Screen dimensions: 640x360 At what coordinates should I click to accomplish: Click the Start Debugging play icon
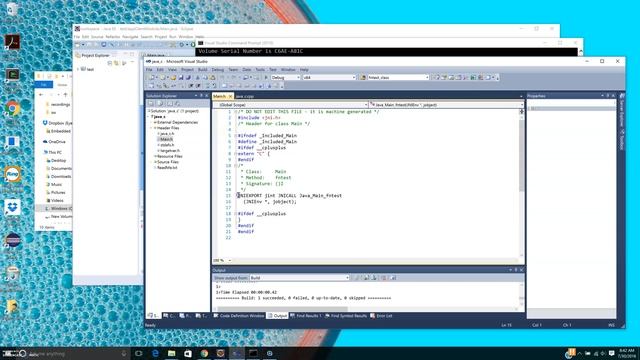pyautogui.click(x=267, y=78)
